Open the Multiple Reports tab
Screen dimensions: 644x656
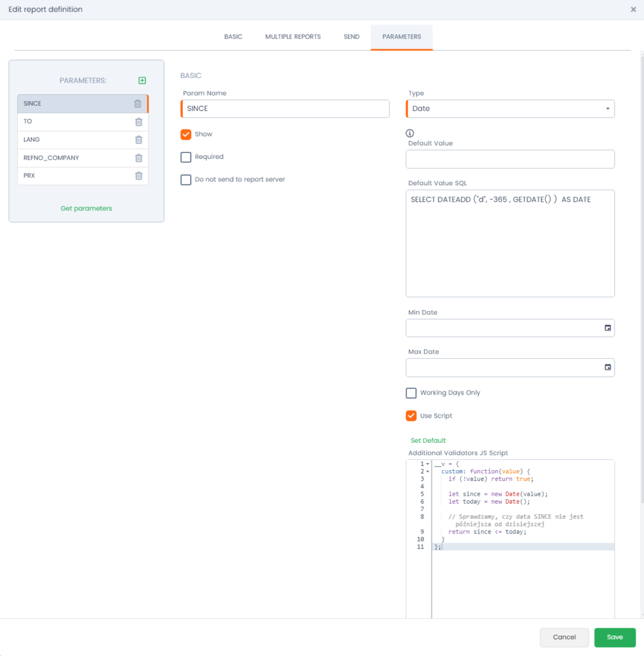pos(293,37)
